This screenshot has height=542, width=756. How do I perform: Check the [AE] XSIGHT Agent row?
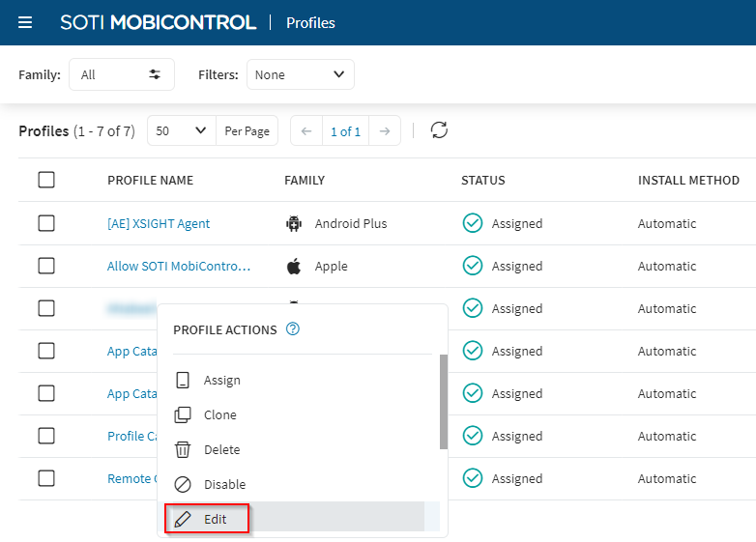(46, 223)
